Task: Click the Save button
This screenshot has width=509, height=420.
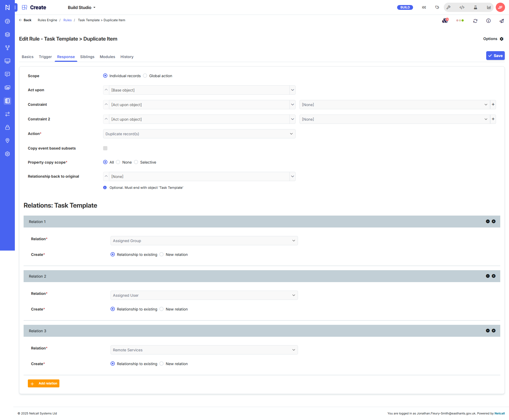Action: pos(495,56)
